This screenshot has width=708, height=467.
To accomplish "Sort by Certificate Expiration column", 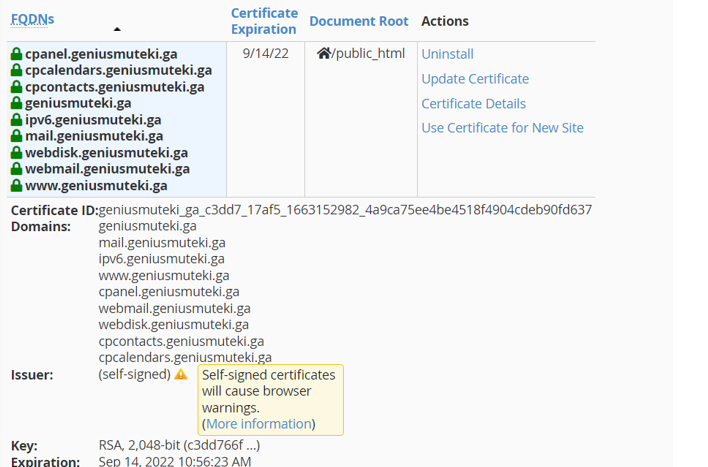I will coord(264,21).
